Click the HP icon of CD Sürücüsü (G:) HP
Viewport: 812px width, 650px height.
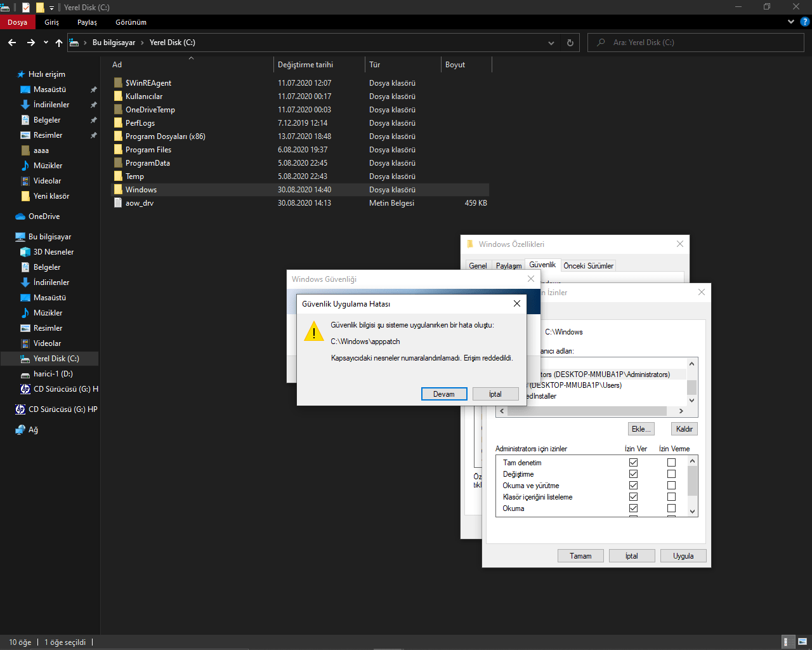20,409
